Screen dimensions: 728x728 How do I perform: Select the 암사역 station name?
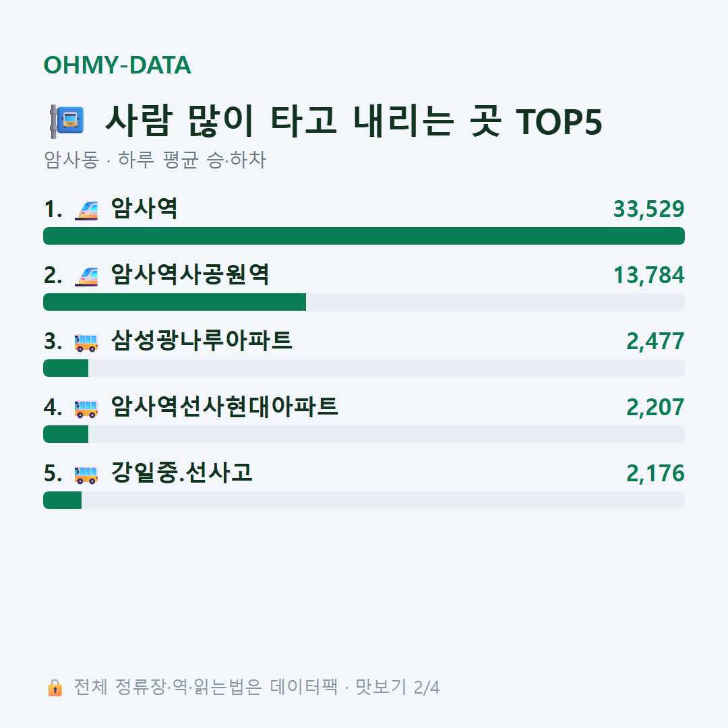144,208
